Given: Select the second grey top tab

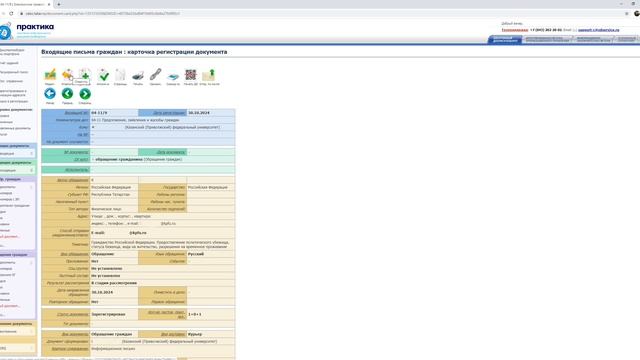Looking at the screenshot, I should 547,40.
